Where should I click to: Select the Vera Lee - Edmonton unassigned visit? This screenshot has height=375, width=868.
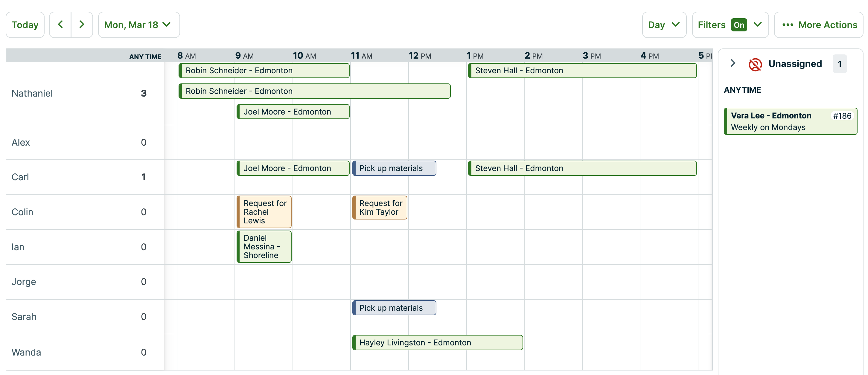pos(790,121)
